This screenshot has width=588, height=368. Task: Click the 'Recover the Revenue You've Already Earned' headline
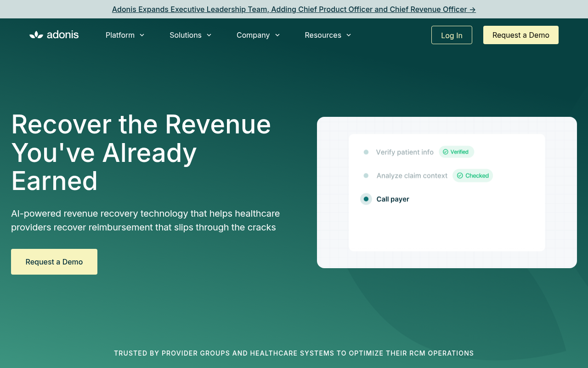pyautogui.click(x=141, y=152)
